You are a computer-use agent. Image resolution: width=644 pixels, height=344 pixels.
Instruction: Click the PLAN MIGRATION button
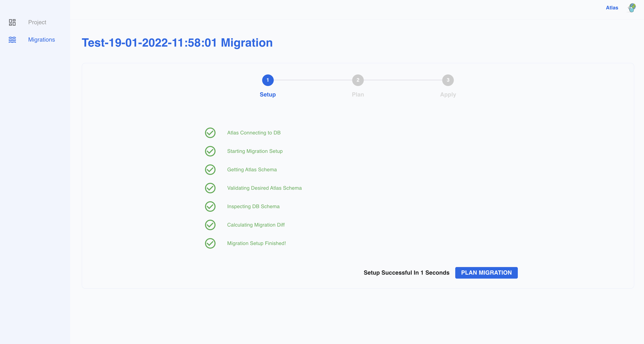[x=486, y=273]
